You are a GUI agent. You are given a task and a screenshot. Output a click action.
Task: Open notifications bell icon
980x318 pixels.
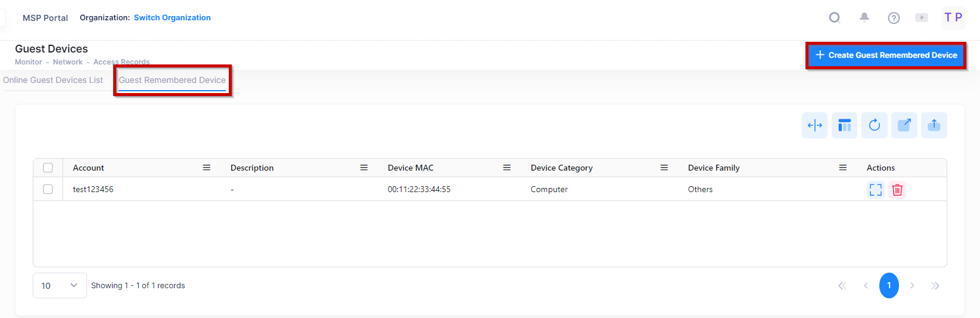point(864,18)
